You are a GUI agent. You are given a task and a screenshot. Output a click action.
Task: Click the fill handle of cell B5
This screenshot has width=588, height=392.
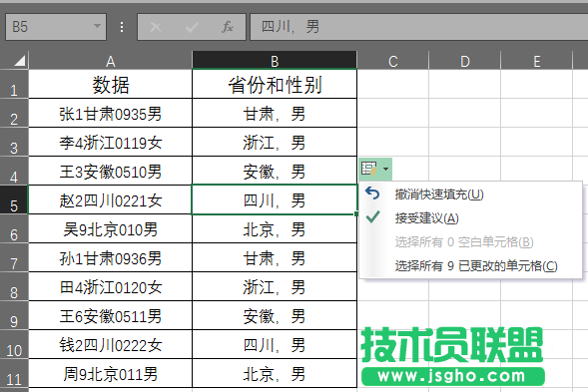tap(356, 214)
